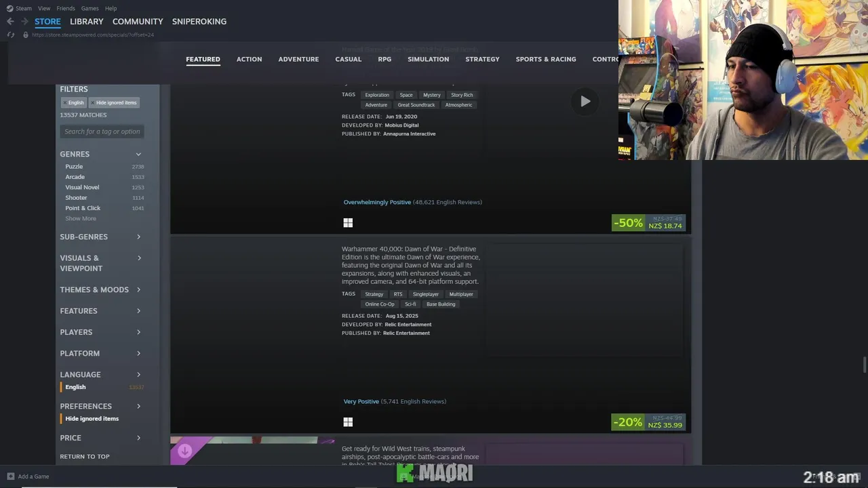Image resolution: width=868 pixels, height=488 pixels.
Task: Open publisher Annapurna Interactive link
Action: [409, 134]
